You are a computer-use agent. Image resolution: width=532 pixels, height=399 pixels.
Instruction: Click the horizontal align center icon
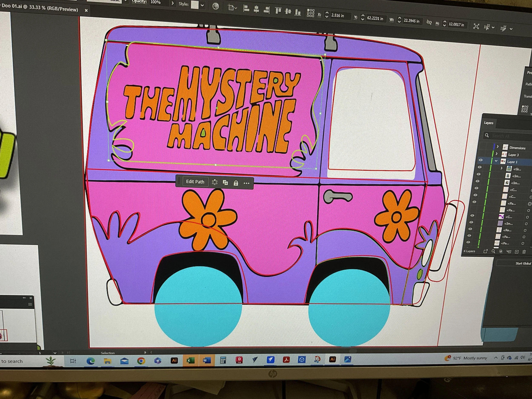[x=256, y=9]
